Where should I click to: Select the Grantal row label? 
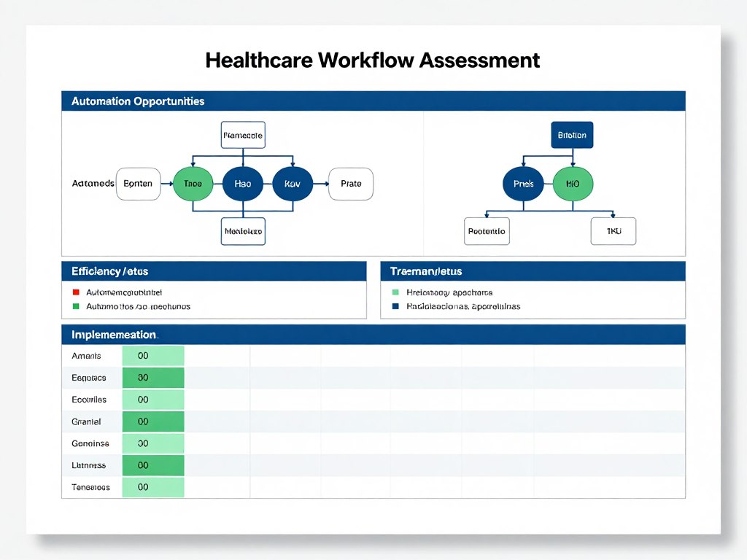click(86, 422)
